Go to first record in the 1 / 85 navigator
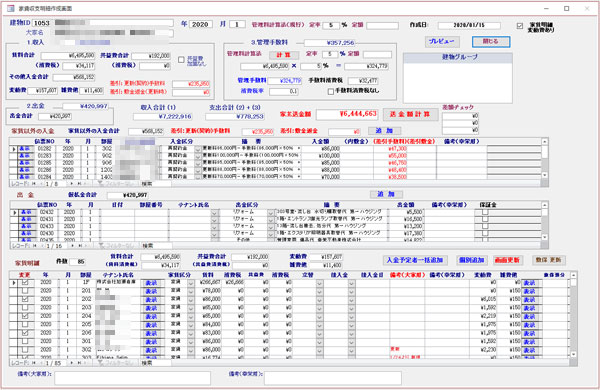 pyautogui.click(x=34, y=363)
